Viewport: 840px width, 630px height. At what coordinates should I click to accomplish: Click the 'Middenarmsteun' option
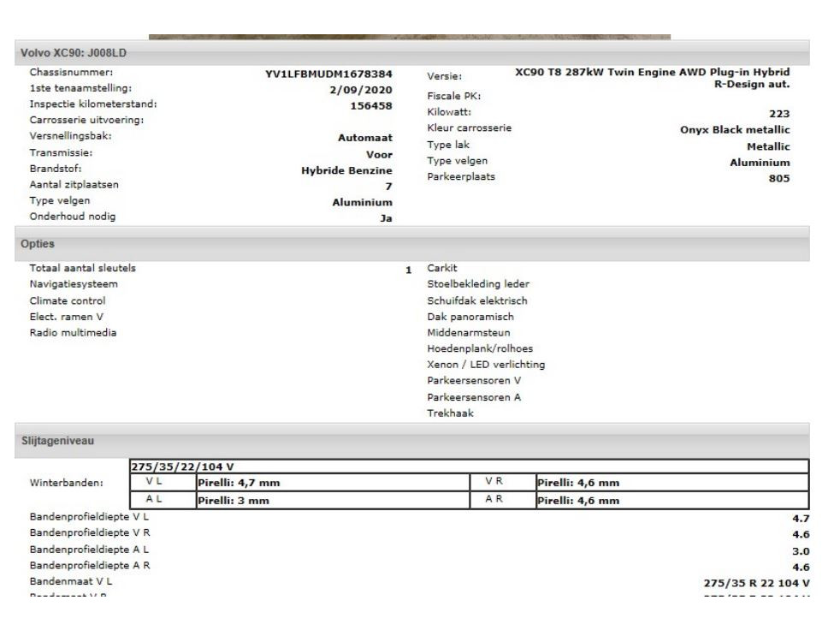468,332
